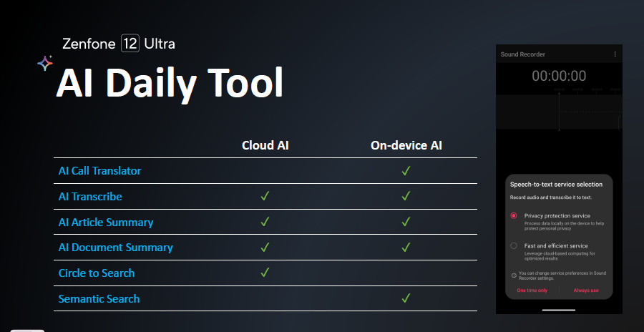Select Privacy protection service radio button

tap(513, 215)
